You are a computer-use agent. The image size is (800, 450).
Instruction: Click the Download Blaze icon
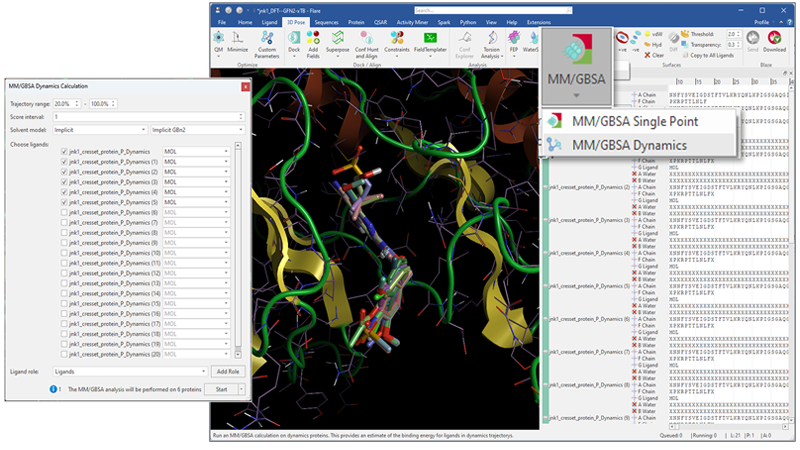click(x=774, y=38)
